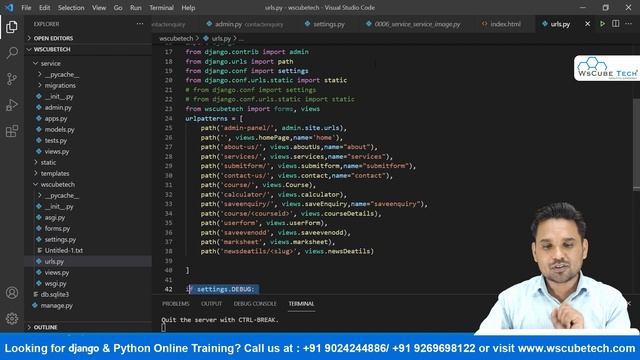Open db.sqlite3 in the explorer

88,294
